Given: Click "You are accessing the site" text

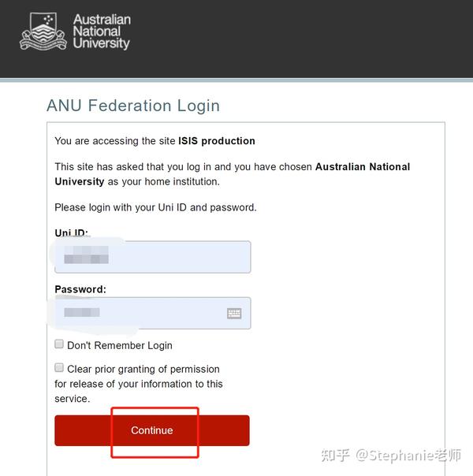Looking at the screenshot, I should (x=115, y=141).
